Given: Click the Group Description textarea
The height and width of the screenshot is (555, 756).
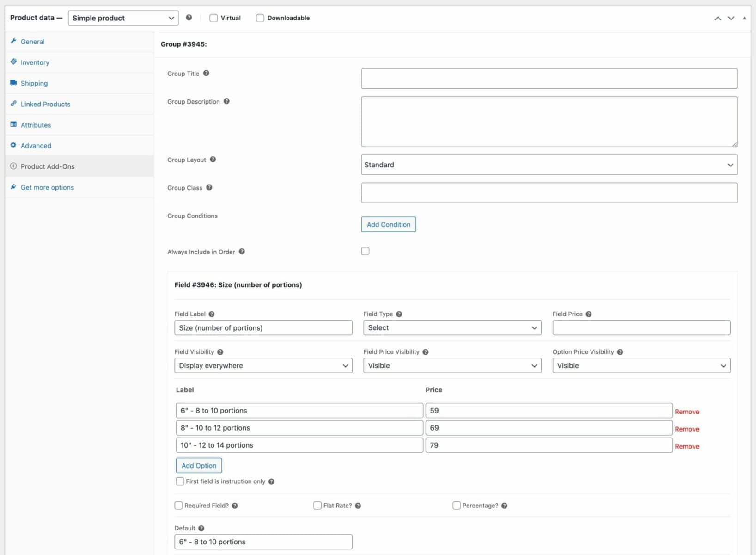Looking at the screenshot, I should [x=549, y=122].
